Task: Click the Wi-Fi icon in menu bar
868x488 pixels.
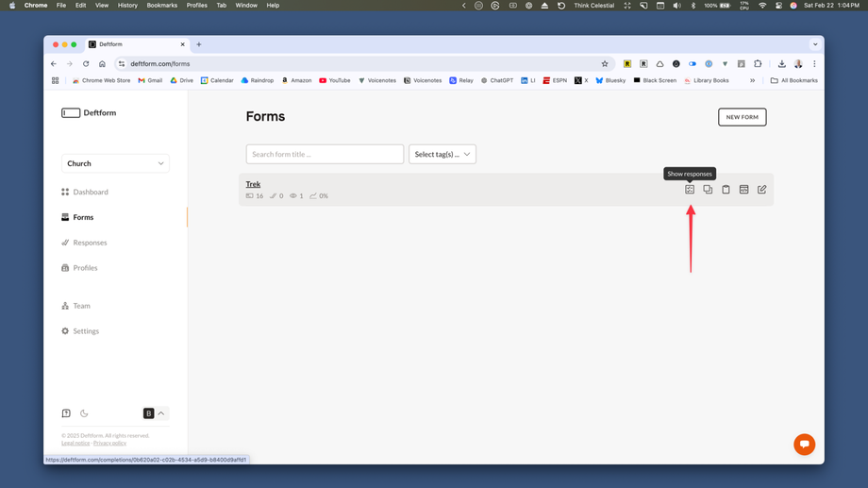Action: tap(762, 5)
